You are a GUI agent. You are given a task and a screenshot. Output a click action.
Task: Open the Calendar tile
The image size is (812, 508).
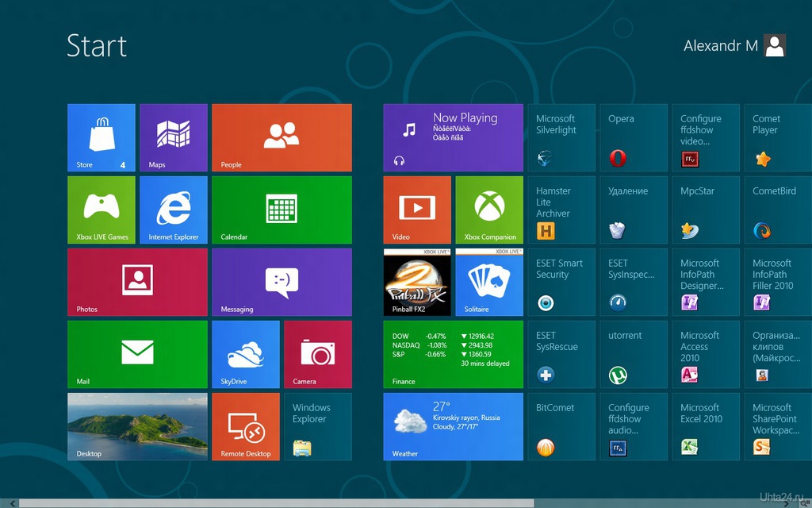pos(282,210)
